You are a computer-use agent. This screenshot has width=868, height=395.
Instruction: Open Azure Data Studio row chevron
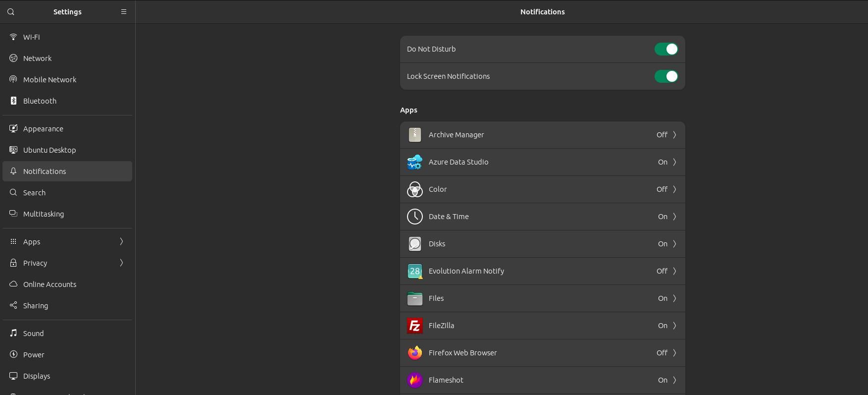(674, 162)
